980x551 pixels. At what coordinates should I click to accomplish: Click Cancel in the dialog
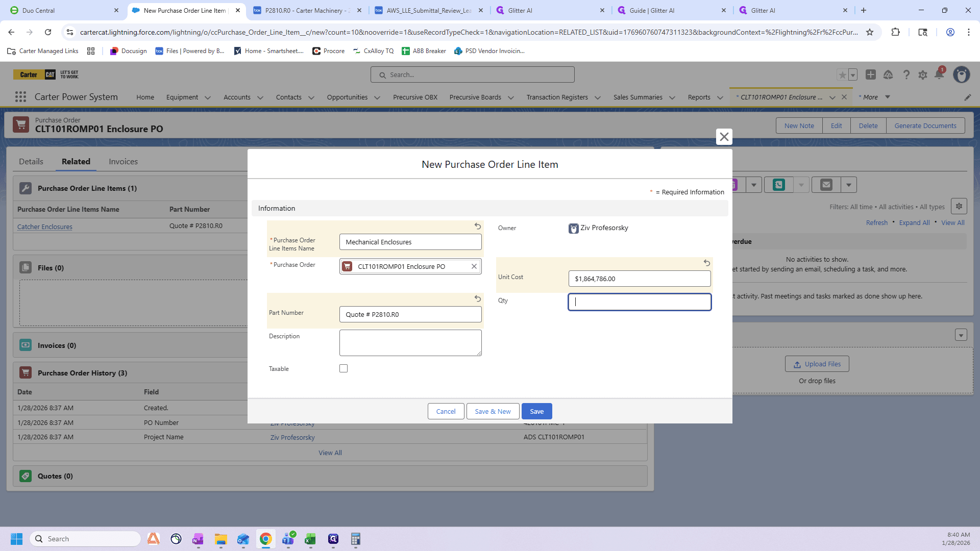click(446, 411)
